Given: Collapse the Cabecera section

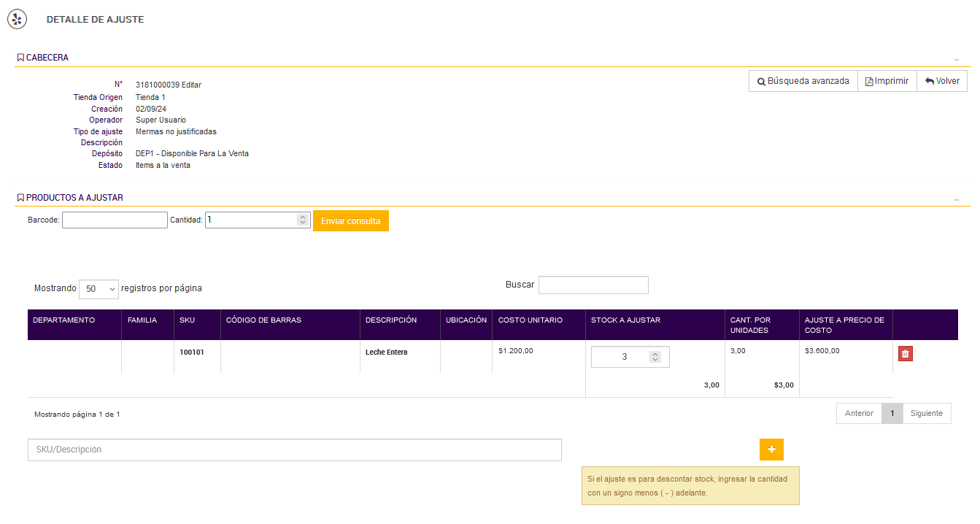Looking at the screenshot, I should point(956,59).
